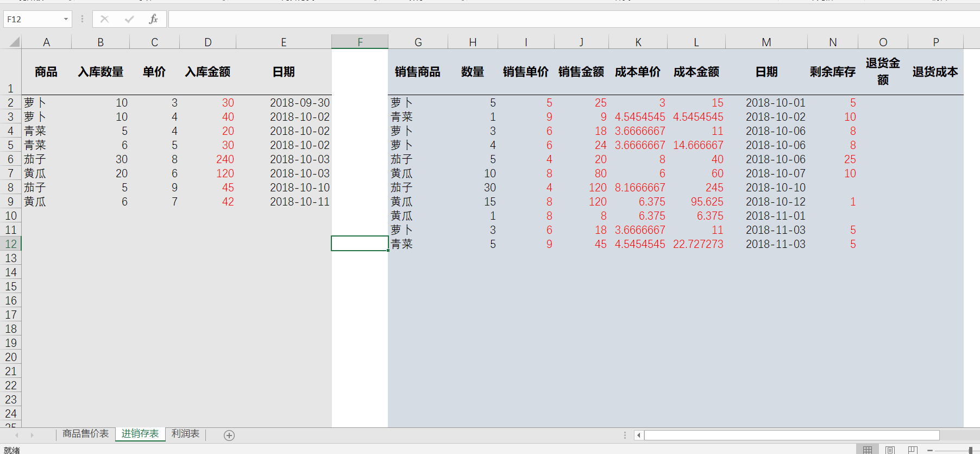
Task: Click the 入库金额 header cell
Action: (x=208, y=72)
